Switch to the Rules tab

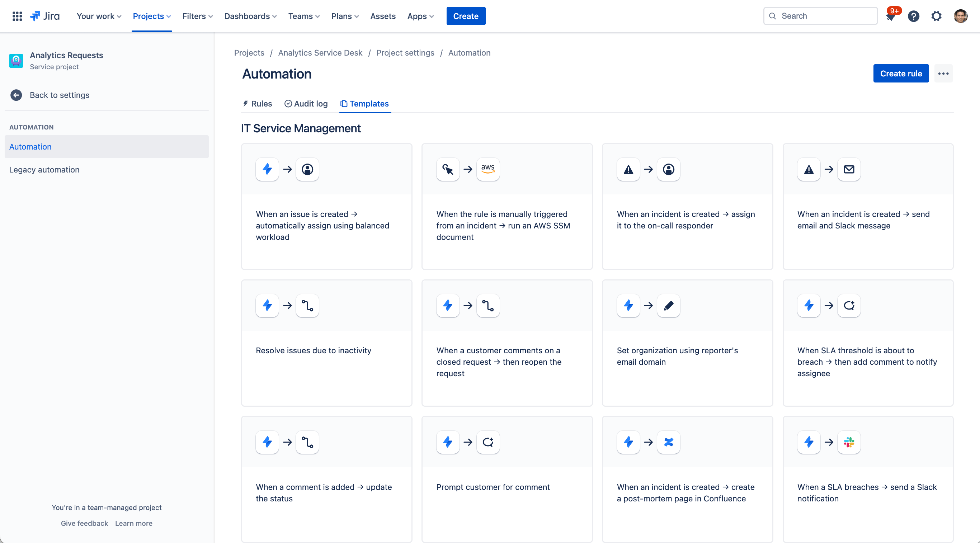click(262, 104)
